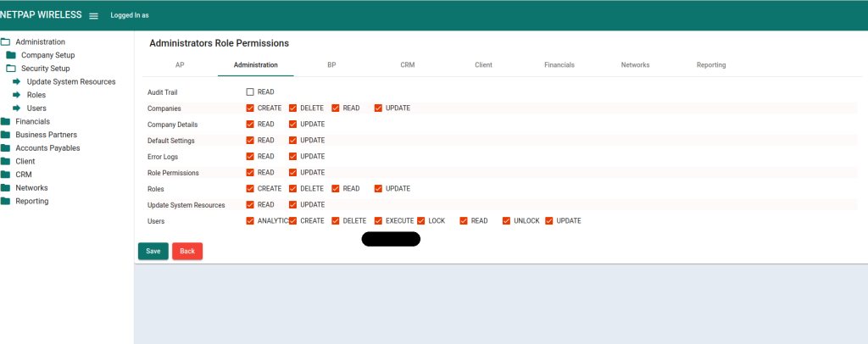Click the Error Logs row label

[162, 157]
